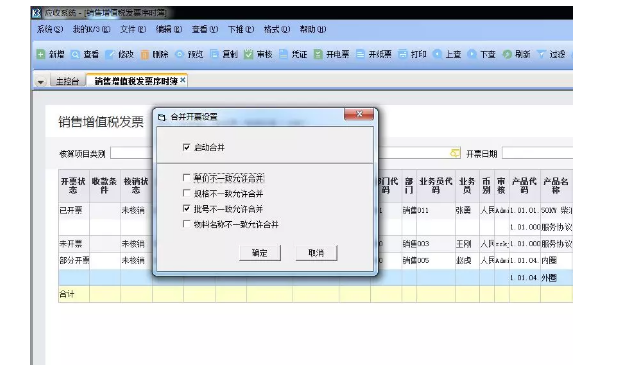This screenshot has height=371, width=625.
Task: Click the 合计 total row label
Action: coord(67,294)
